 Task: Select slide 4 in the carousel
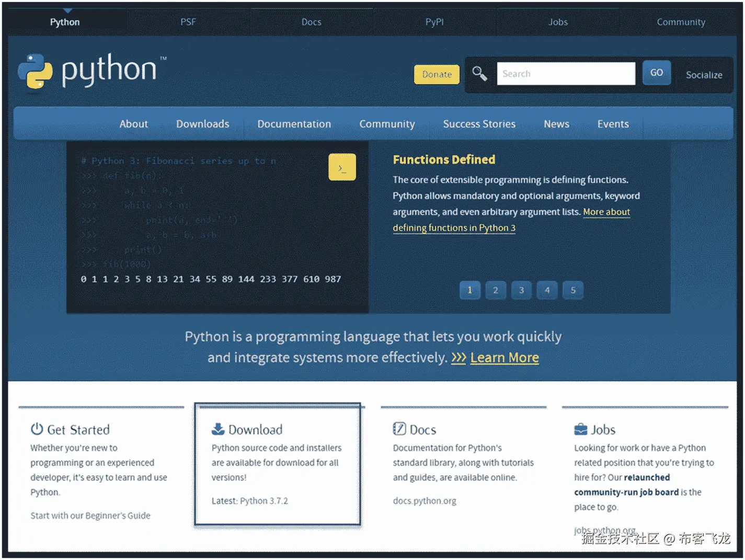547,290
